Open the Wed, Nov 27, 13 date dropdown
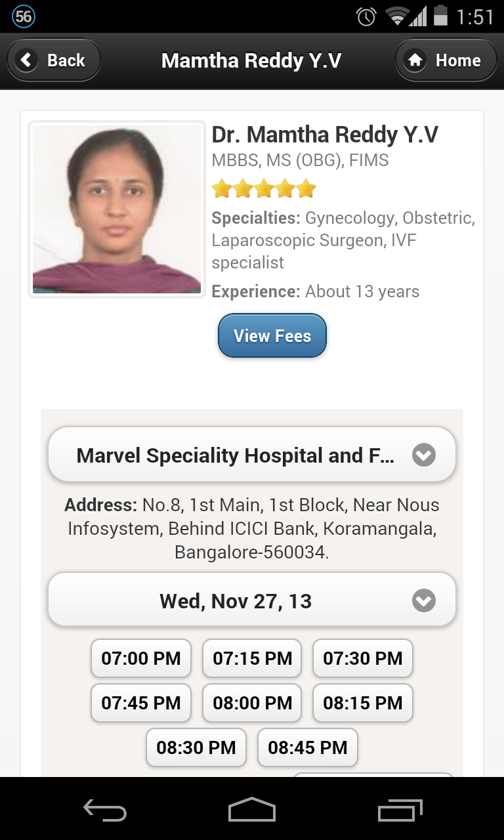Screen dimensions: 504x840 [x=252, y=601]
